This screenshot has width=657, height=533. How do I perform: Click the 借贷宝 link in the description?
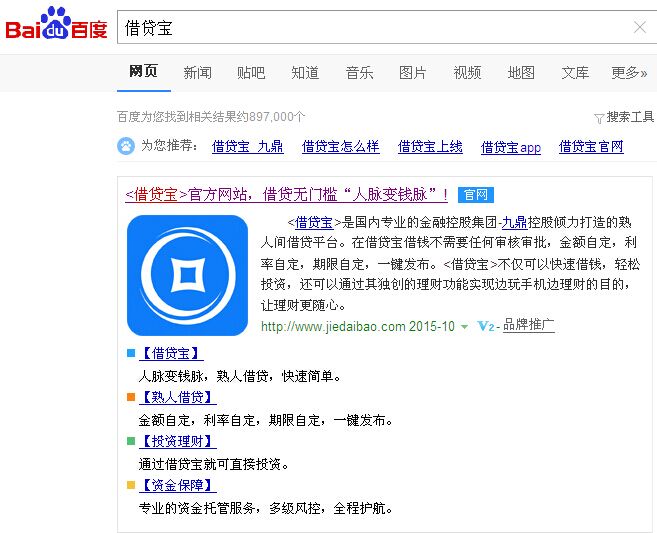click(314, 222)
